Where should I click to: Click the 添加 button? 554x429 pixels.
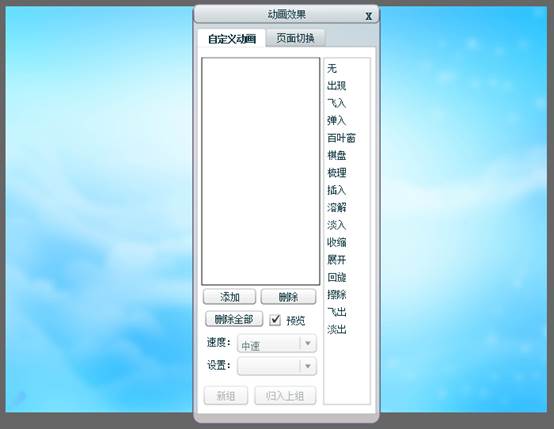[x=229, y=296]
